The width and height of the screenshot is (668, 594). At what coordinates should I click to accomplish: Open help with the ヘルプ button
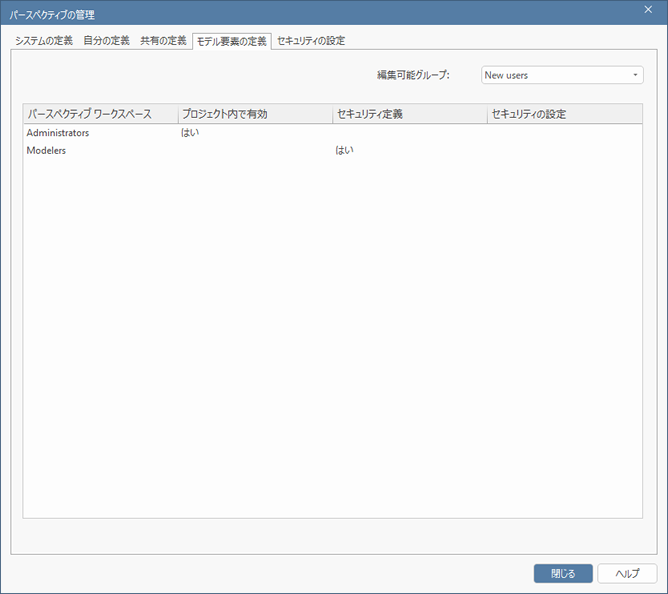[627, 573]
